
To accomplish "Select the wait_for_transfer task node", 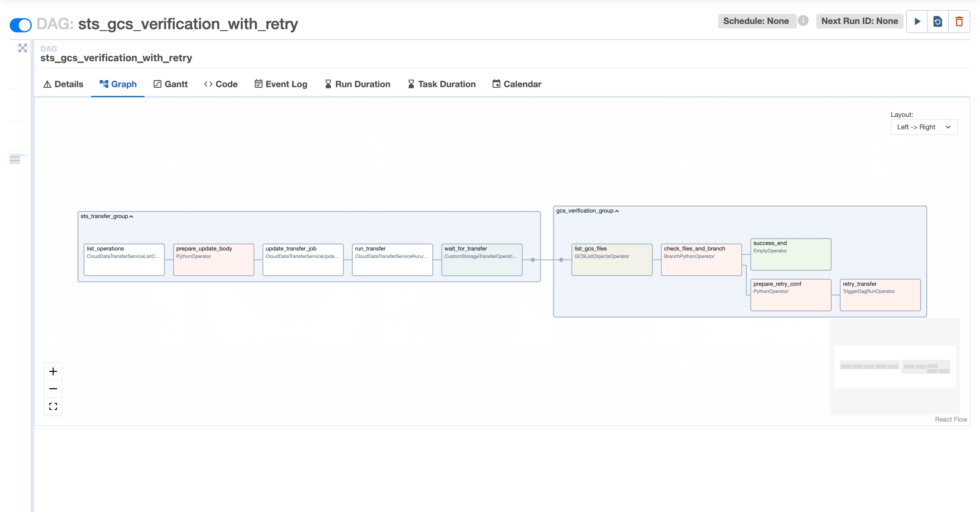I will [482, 260].
